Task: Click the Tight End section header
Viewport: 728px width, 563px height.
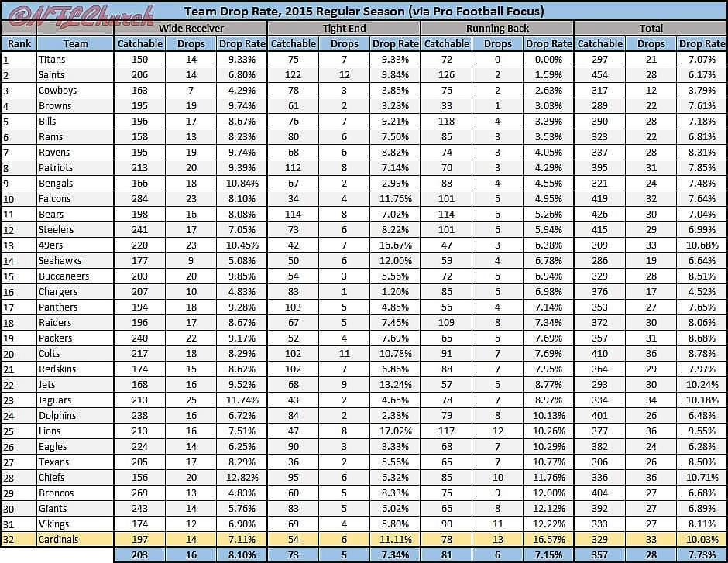Action: pyautogui.click(x=344, y=28)
